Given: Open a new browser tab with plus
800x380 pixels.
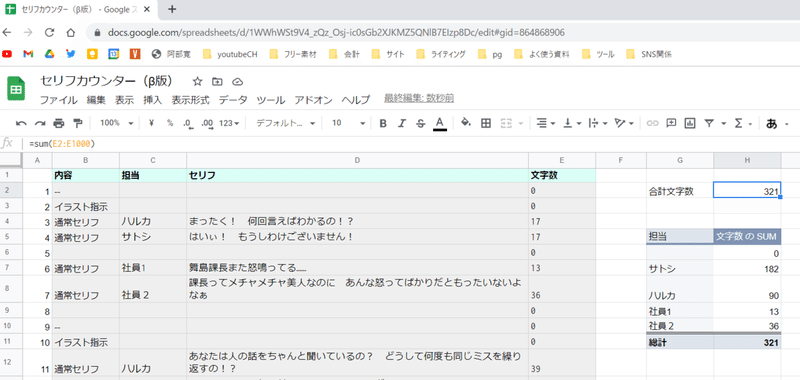Looking at the screenshot, I should tap(172, 9).
